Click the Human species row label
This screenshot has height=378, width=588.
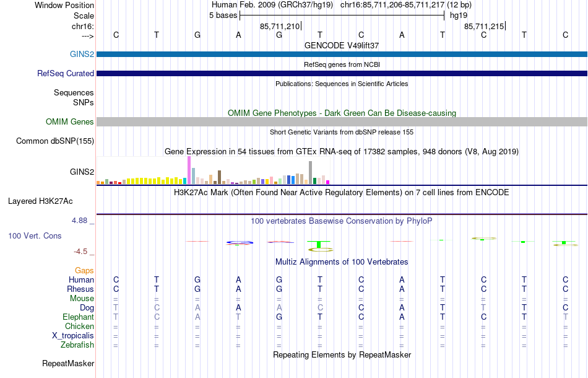(x=81, y=280)
